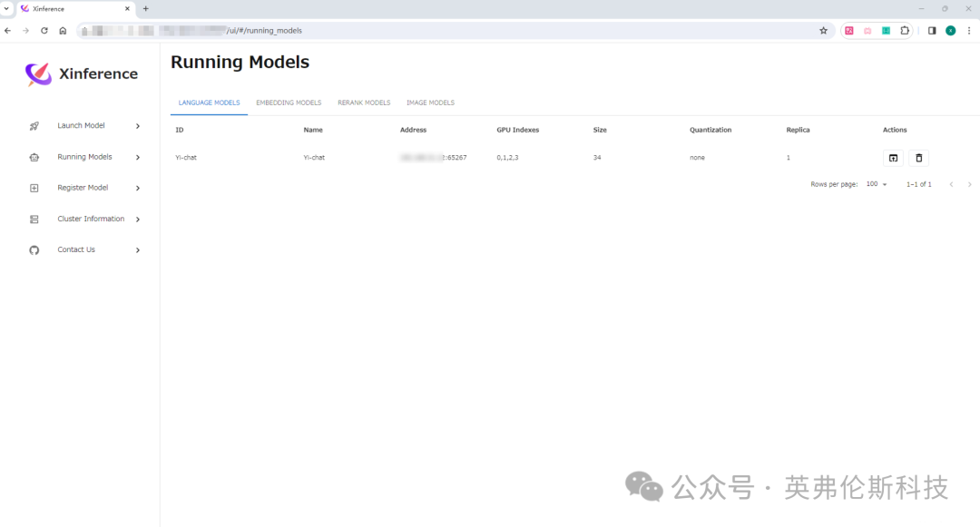Go back in the browser
Screen dimensions: 980x527
pyautogui.click(x=7, y=31)
